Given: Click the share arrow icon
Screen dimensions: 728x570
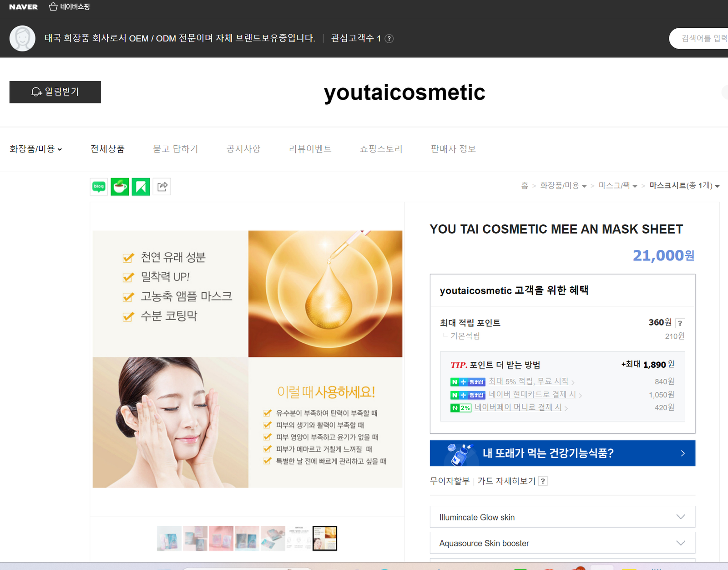Looking at the screenshot, I should pos(162,187).
